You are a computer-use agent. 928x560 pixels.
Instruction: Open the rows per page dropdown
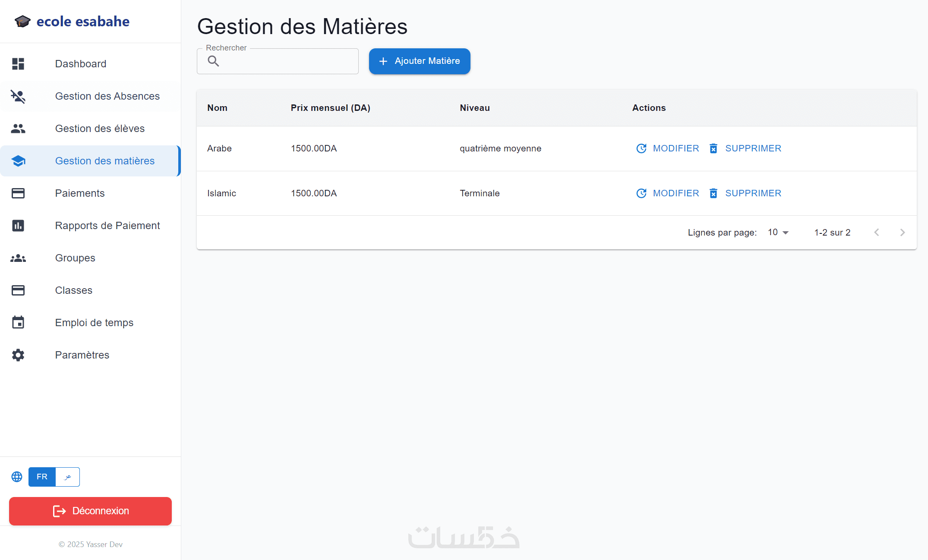(x=778, y=233)
